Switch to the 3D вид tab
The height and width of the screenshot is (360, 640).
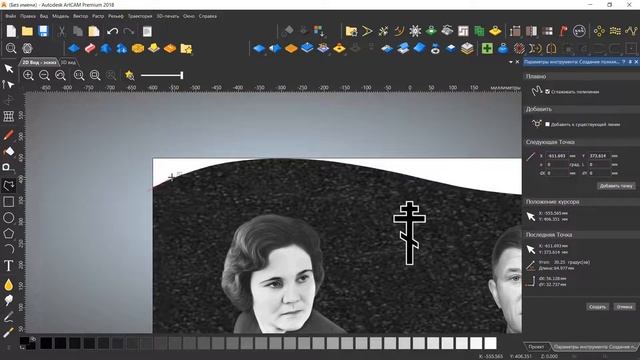(68, 62)
